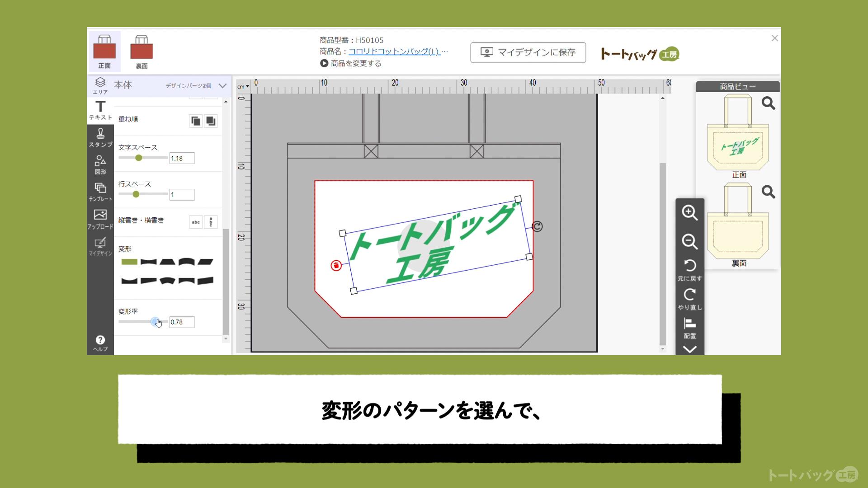Image resolution: width=868 pixels, height=488 pixels.
Task: Click the red delete handle on text object
Action: coord(336,266)
